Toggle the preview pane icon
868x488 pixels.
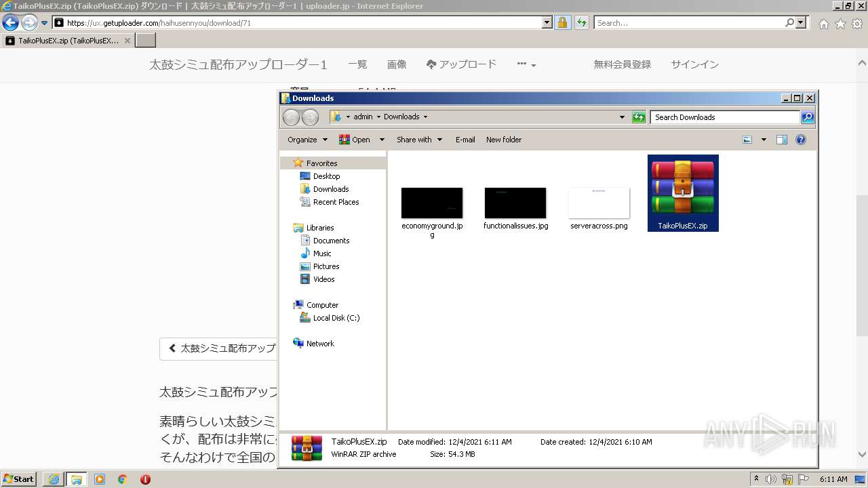point(782,140)
